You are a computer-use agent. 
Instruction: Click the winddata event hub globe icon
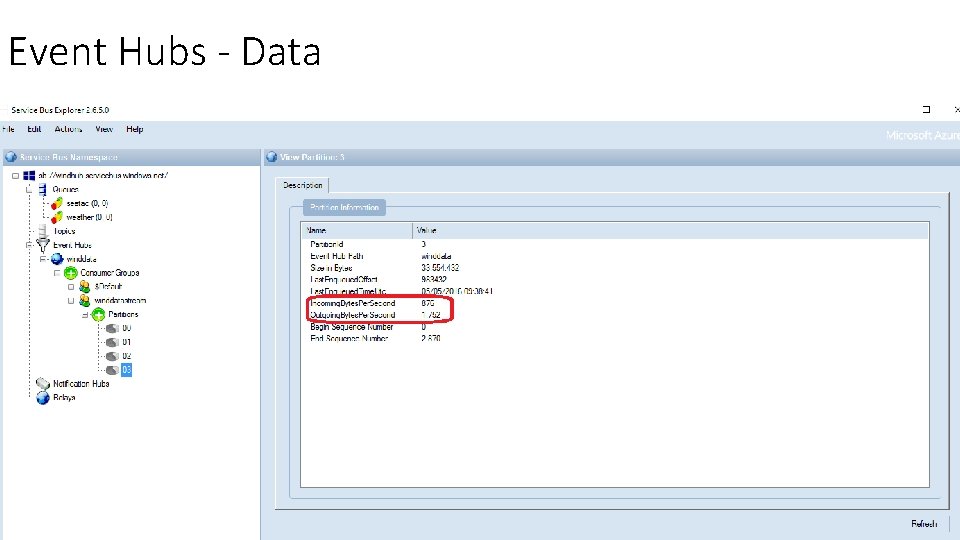[57, 259]
